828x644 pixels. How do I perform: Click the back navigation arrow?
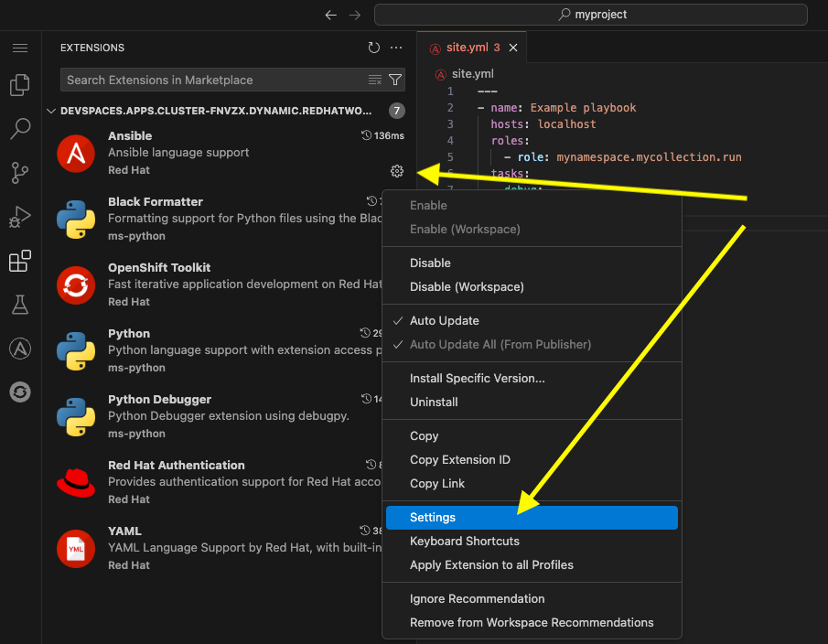(x=329, y=15)
